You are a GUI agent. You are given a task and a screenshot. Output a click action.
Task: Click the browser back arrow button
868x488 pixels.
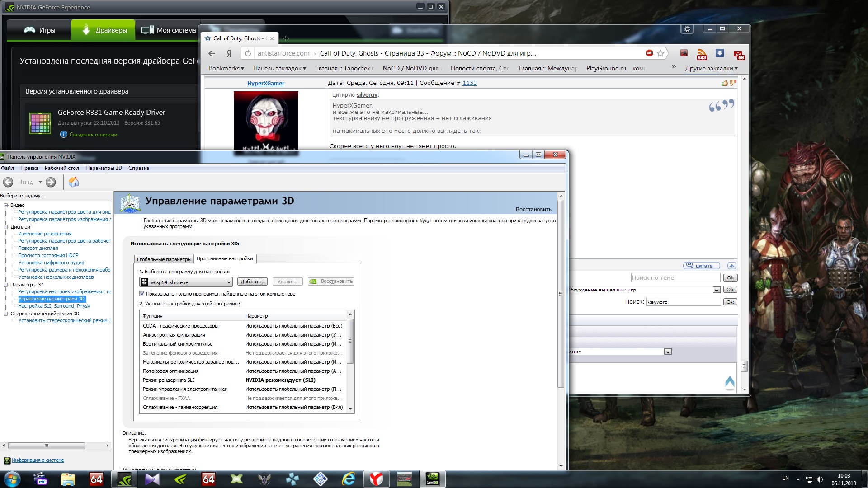pos(212,53)
